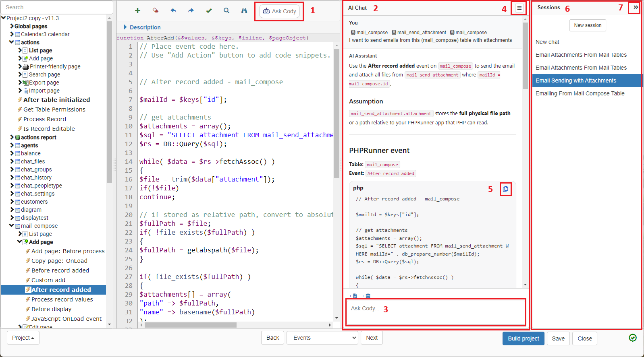Select the Before record added event
Screen dimensions: 644x357
click(60, 270)
